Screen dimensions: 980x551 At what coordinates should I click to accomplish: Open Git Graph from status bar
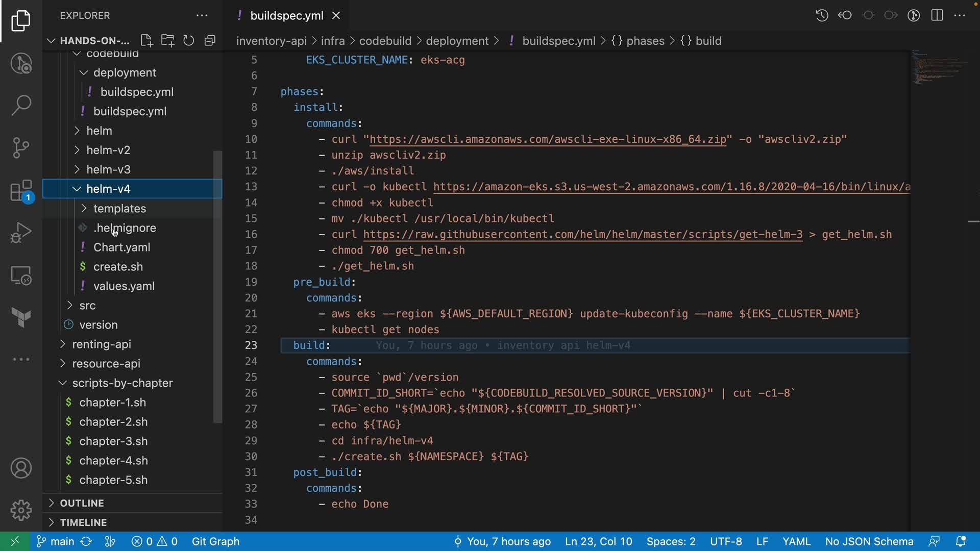coord(215,541)
